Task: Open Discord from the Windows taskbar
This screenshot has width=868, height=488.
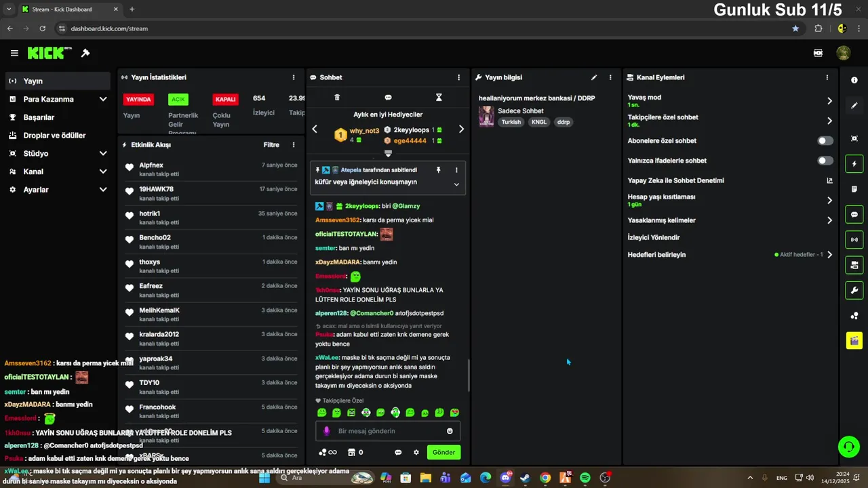Action: 506,478
